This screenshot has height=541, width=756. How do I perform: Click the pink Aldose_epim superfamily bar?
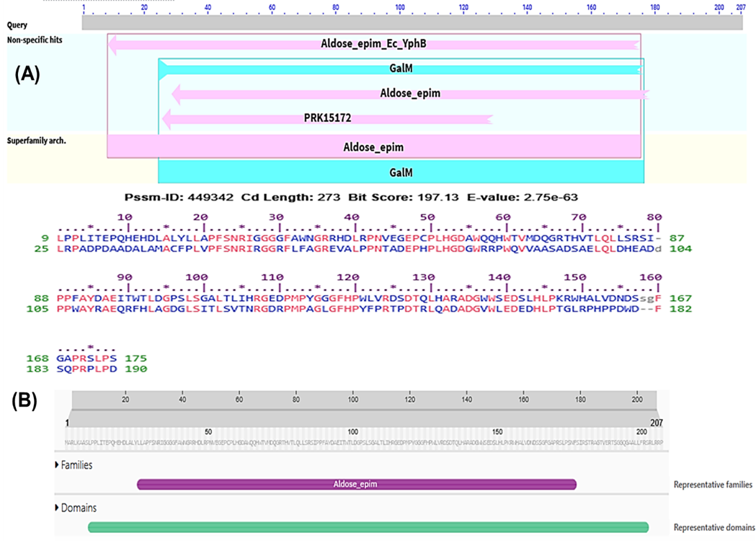pyautogui.click(x=373, y=147)
